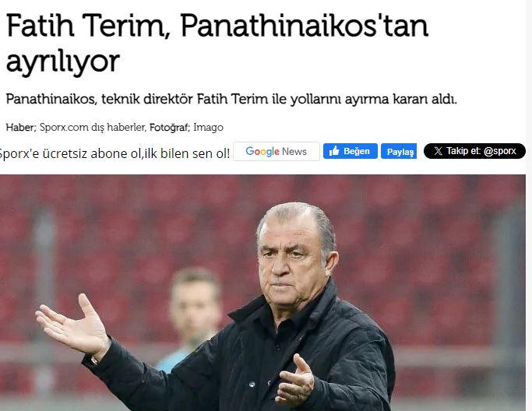Image resolution: width=532 pixels, height=411 pixels.
Task: Click the thumbs-up icon on Beğen
Action: pos(334,151)
